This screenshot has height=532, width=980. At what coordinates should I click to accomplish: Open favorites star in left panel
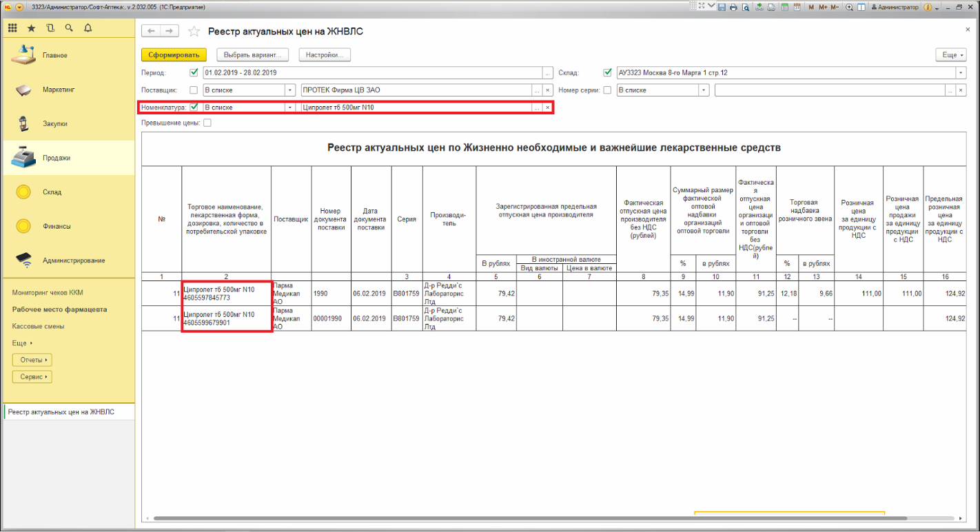31,28
